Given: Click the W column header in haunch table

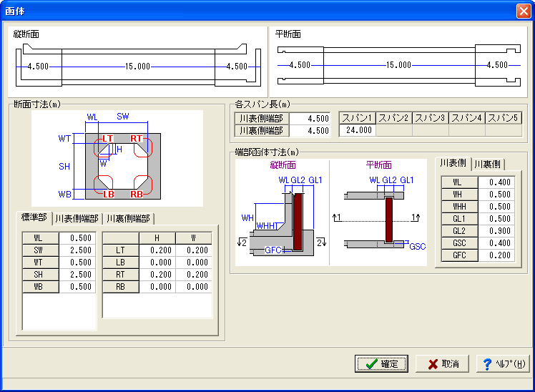Looking at the screenshot, I should tap(194, 238).
